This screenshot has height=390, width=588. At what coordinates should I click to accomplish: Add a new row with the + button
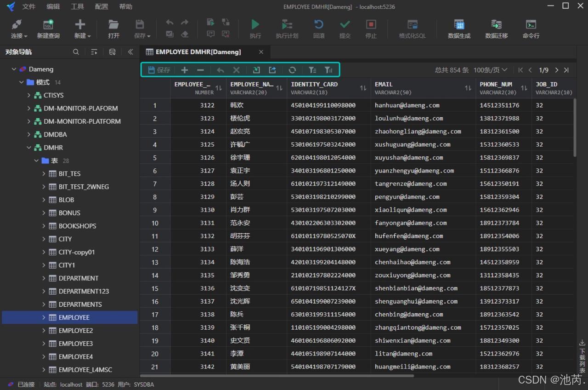point(184,70)
